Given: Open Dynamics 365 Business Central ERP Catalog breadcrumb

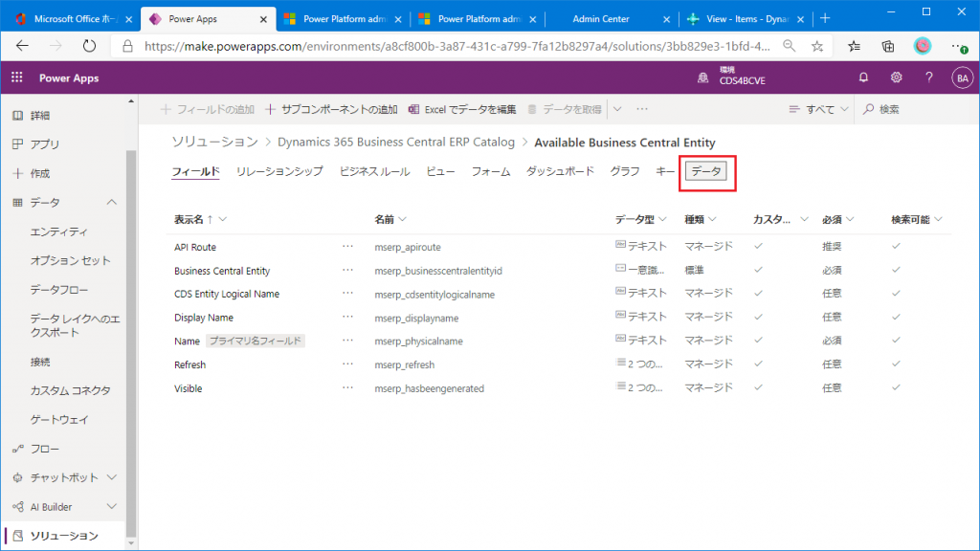Looking at the screenshot, I should tap(396, 142).
